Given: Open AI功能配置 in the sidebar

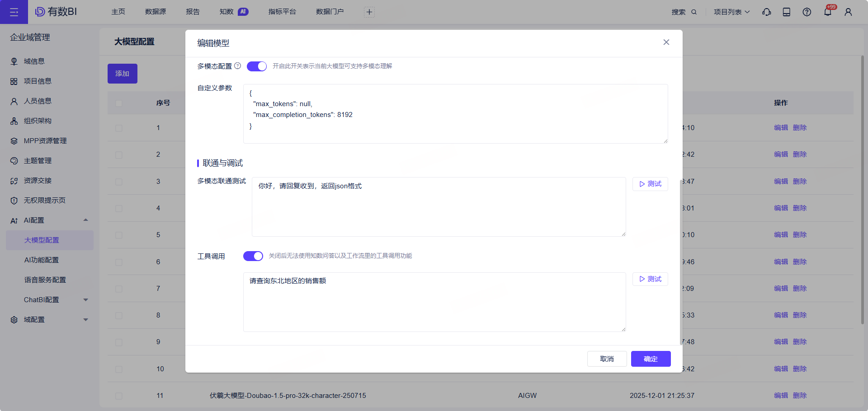Looking at the screenshot, I should click(42, 260).
